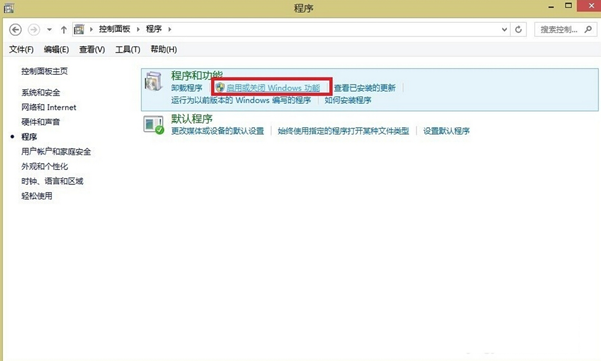Viewport: 601px width, 361px height.
Task: Open the 查看(V) menu
Action: click(x=92, y=49)
